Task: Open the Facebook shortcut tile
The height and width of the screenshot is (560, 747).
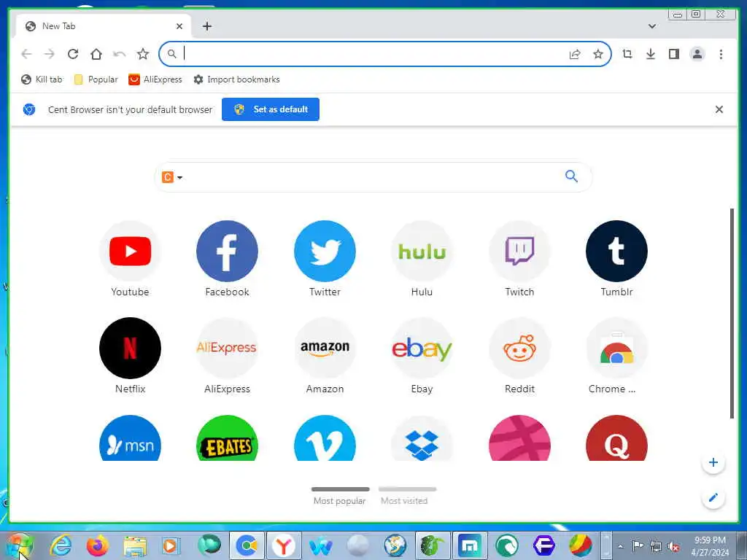Action: (x=228, y=259)
